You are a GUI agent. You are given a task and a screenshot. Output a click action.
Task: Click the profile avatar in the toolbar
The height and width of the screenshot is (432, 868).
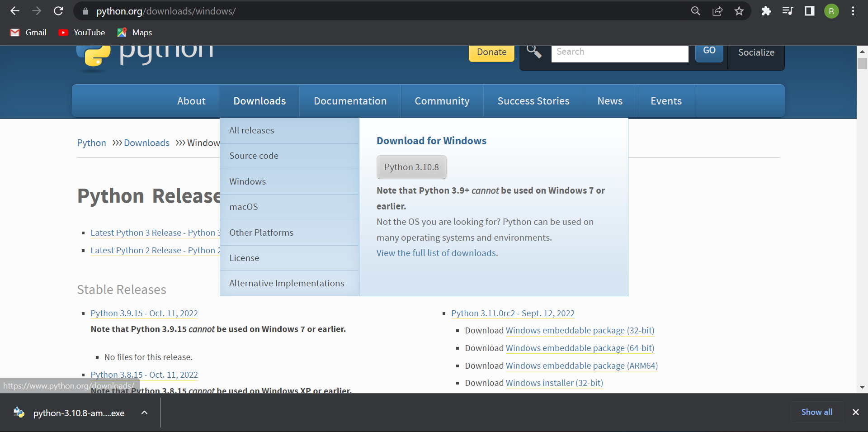coord(831,11)
